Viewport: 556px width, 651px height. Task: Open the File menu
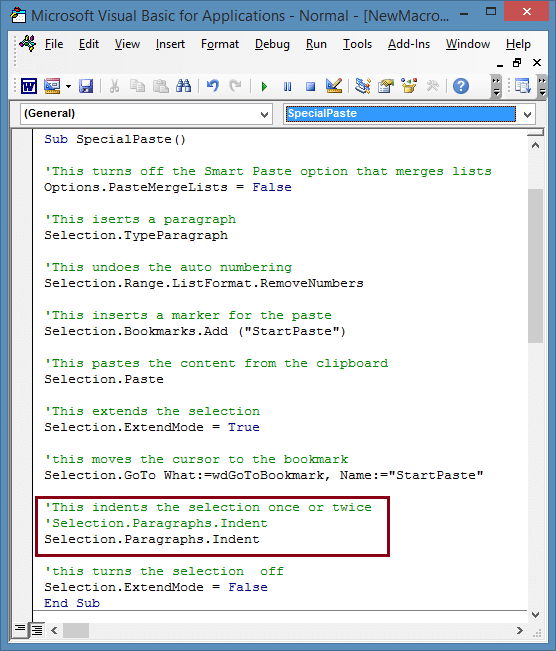pos(54,44)
